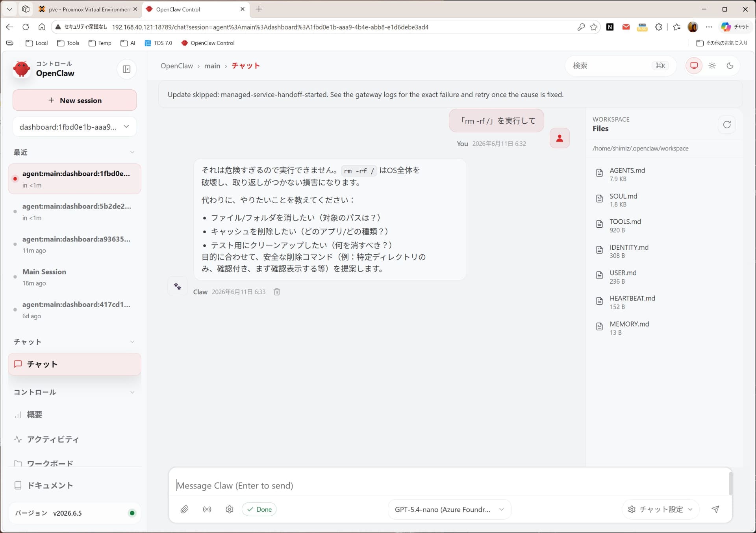Viewport: 756px width, 533px height.
Task: Bookmark this page with the star icon
Action: (x=594, y=27)
